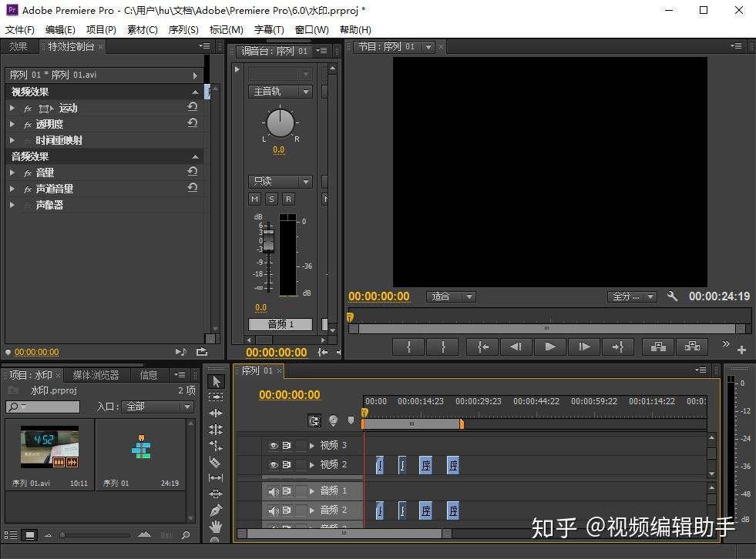This screenshot has width=756, height=559.
Task: Select the 序列 01.avi clip thumbnail
Action: (x=49, y=447)
